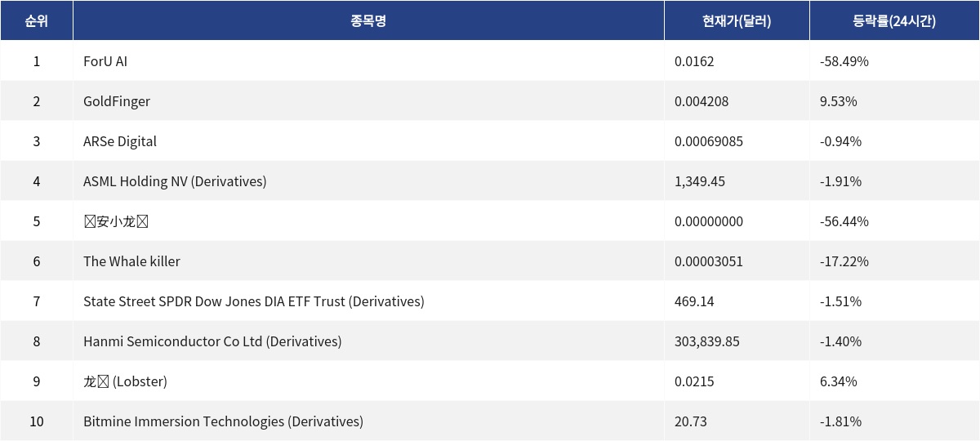This screenshot has width=980, height=441.
Task: Click the 종목명 column header
Action: pos(368,21)
